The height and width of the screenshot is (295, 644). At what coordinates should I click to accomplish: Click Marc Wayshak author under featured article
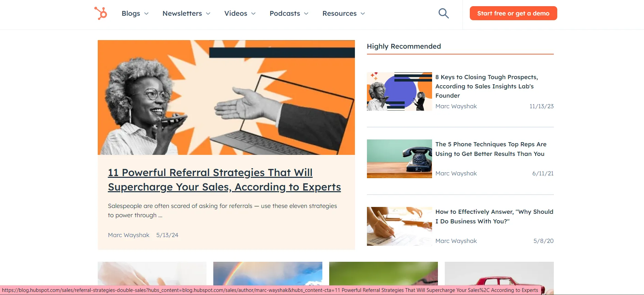tap(129, 235)
